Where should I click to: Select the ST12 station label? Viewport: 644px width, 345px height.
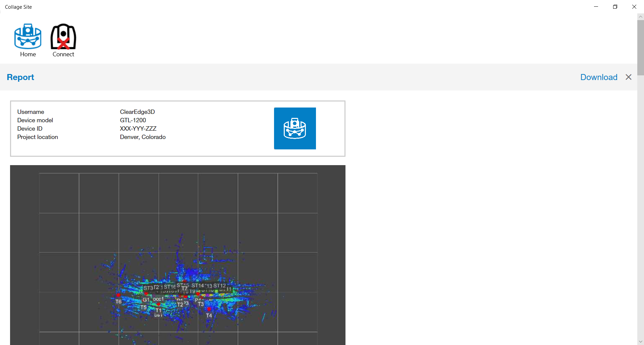(x=220, y=286)
